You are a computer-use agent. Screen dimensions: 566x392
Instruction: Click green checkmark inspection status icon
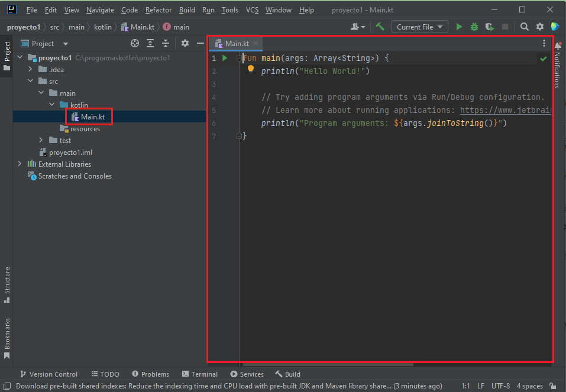coord(544,59)
